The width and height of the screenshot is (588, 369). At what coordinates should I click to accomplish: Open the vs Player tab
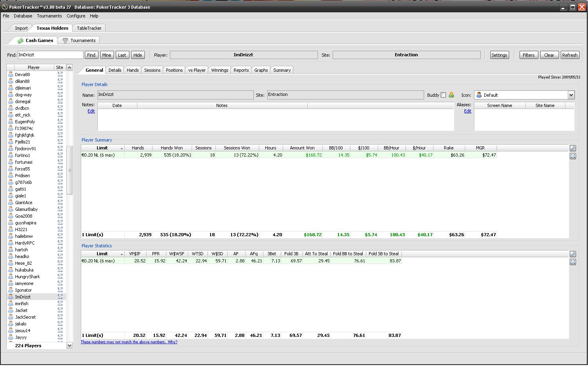pyautogui.click(x=197, y=70)
